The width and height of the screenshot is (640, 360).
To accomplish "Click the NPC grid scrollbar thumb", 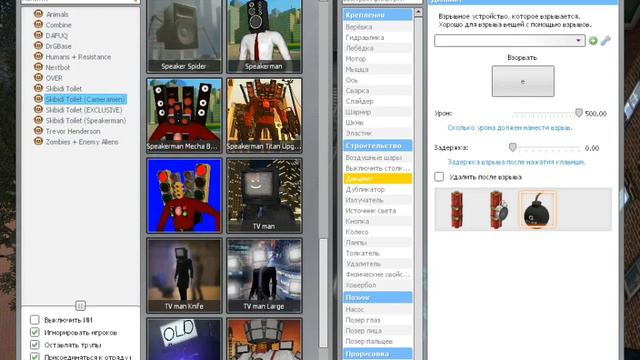I will pyautogui.click(x=323, y=292).
